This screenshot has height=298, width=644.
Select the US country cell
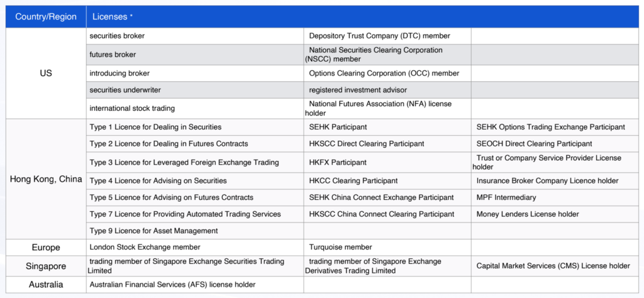click(46, 74)
